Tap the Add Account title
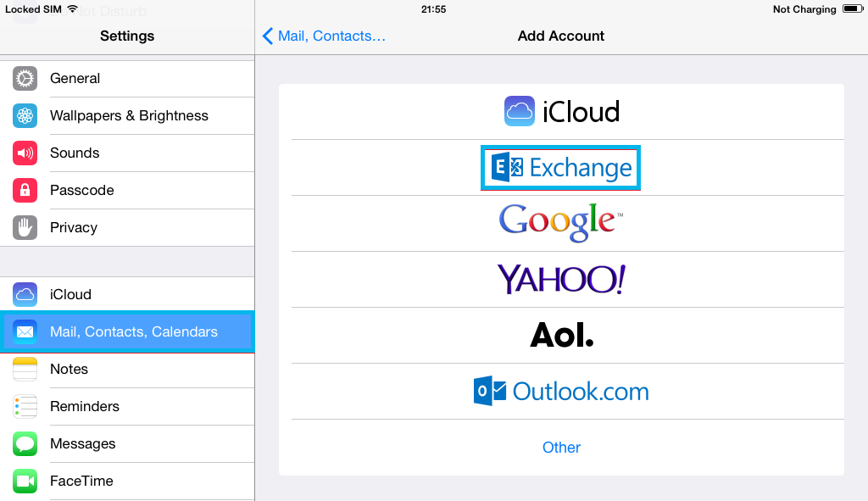 tap(561, 36)
